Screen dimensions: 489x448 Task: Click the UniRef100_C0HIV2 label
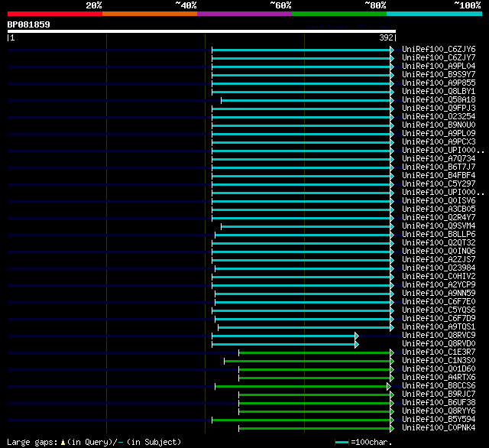click(439, 277)
